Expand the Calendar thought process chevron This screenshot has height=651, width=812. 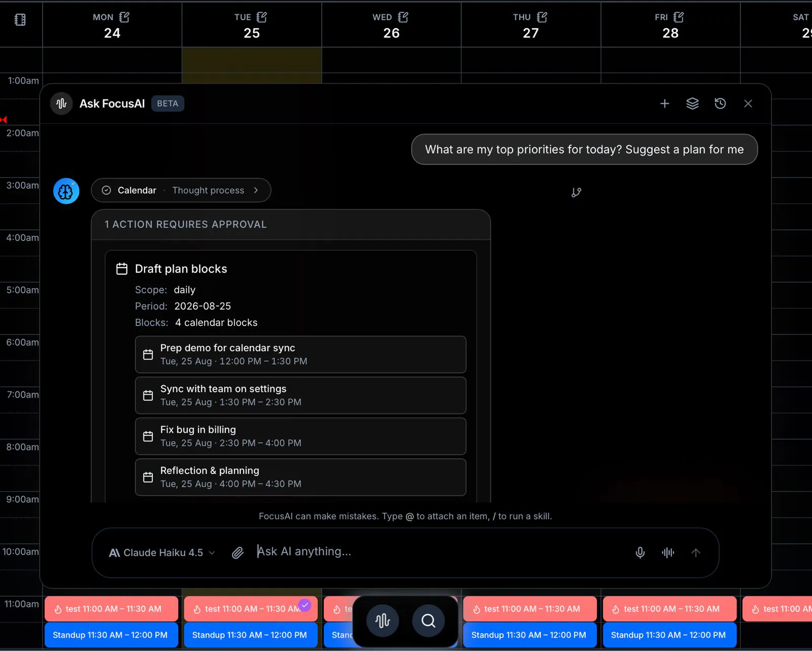pyautogui.click(x=256, y=190)
